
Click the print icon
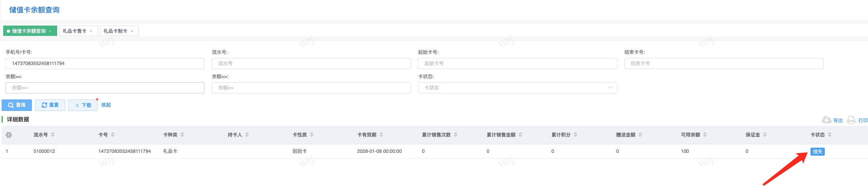851,120
